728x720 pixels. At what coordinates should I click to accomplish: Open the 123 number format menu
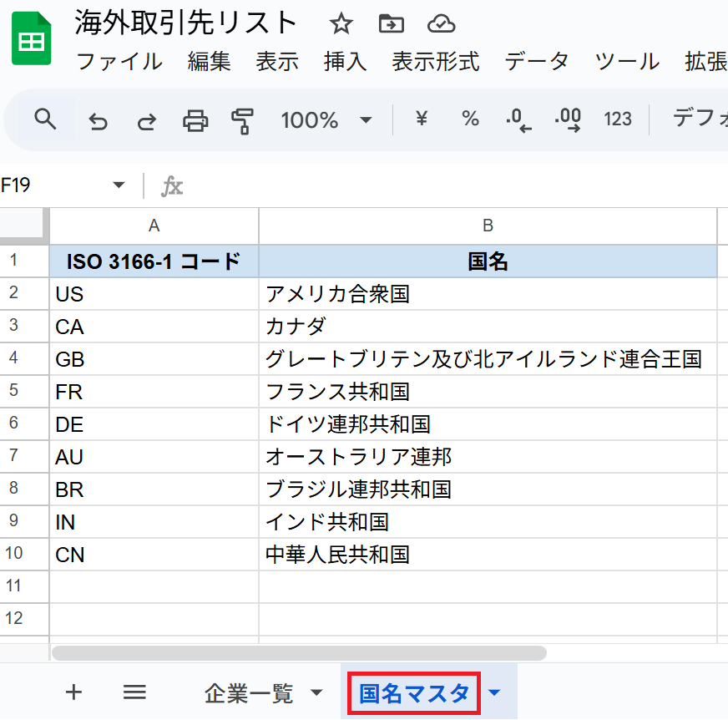[618, 119]
